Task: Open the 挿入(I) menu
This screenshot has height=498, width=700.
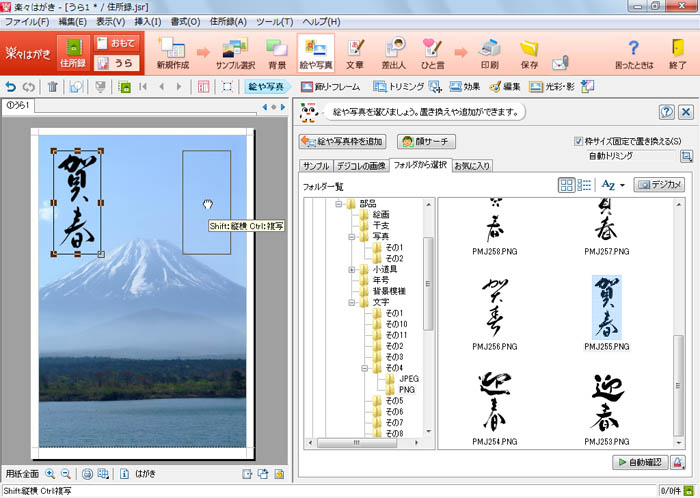Action: click(150, 21)
